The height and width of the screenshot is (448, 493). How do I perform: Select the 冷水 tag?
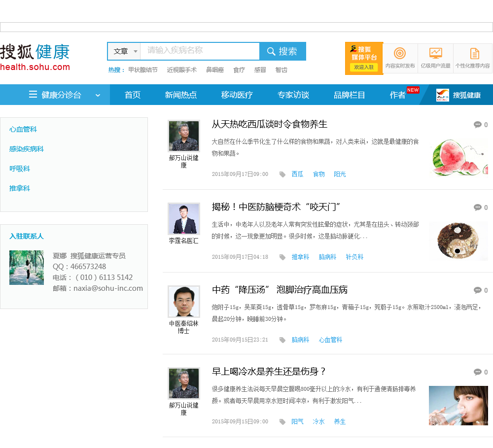click(318, 421)
